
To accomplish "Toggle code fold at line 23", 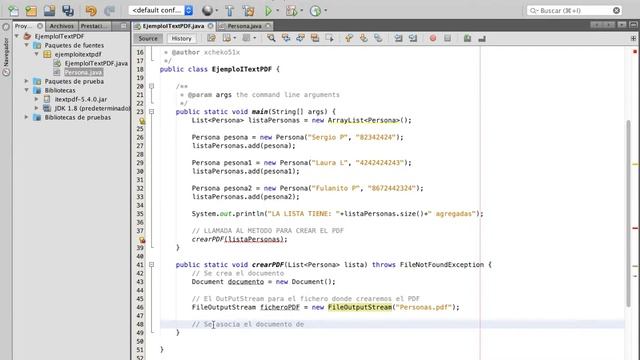I will point(151,111).
